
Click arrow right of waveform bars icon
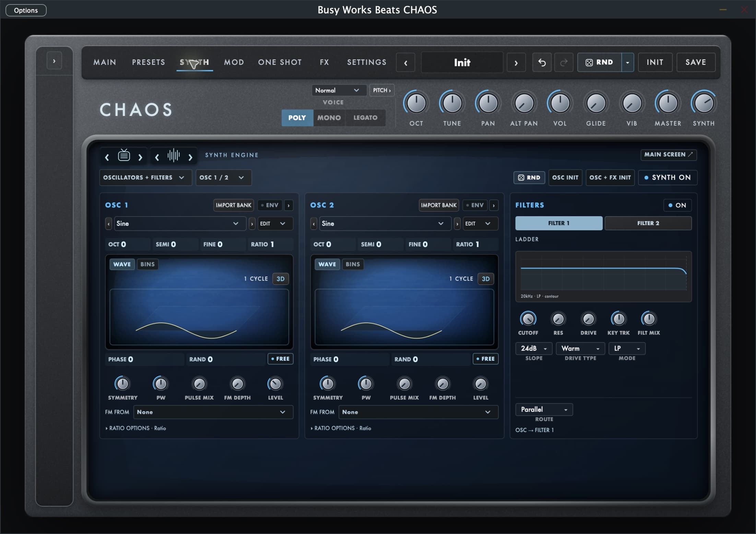click(190, 157)
